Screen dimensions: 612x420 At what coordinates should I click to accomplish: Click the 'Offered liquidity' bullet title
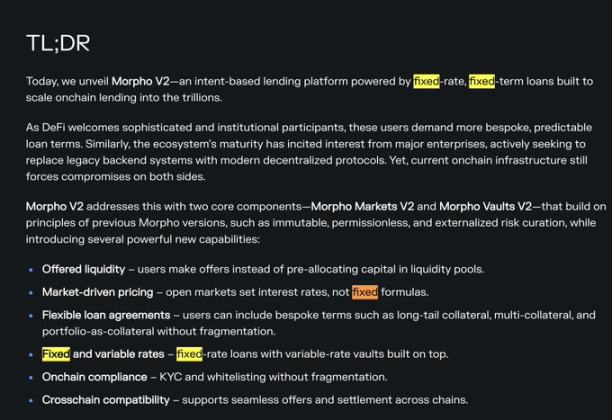84,269
